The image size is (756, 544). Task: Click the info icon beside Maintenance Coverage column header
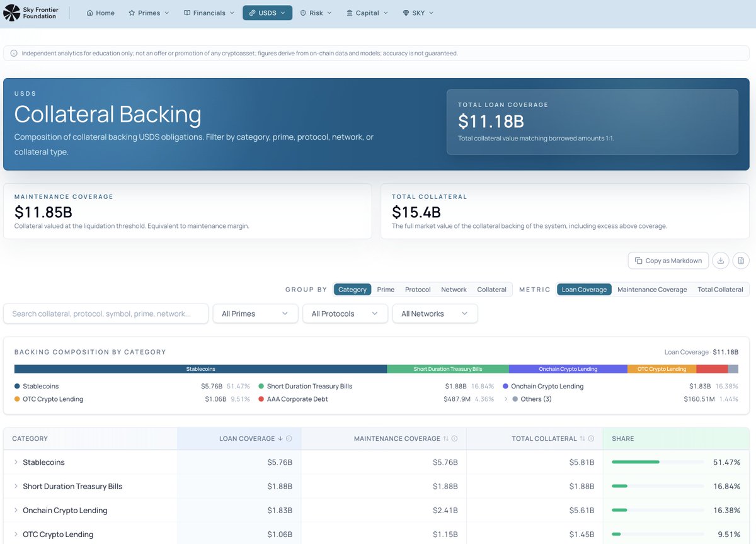(x=454, y=439)
